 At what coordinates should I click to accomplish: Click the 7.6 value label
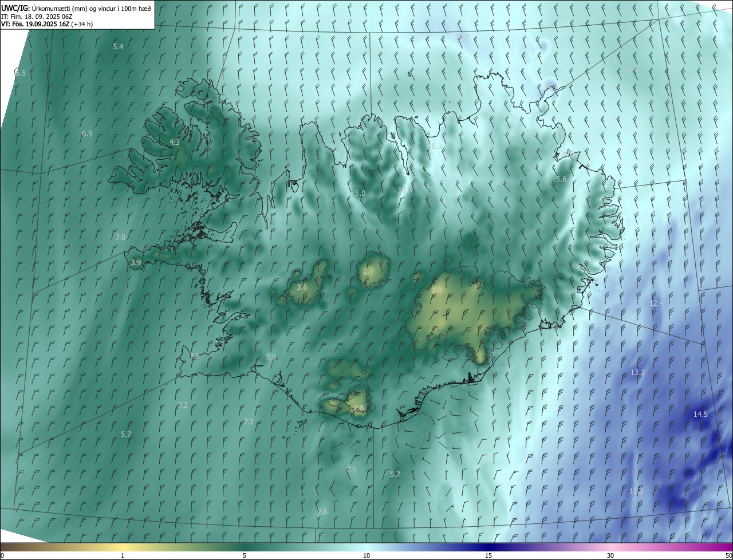pos(322,512)
